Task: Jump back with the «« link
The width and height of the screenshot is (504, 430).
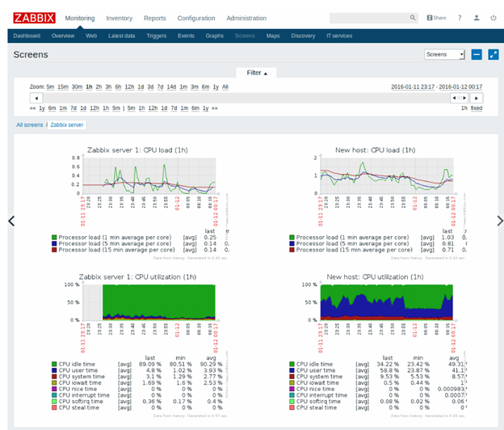Action: [x=32, y=108]
